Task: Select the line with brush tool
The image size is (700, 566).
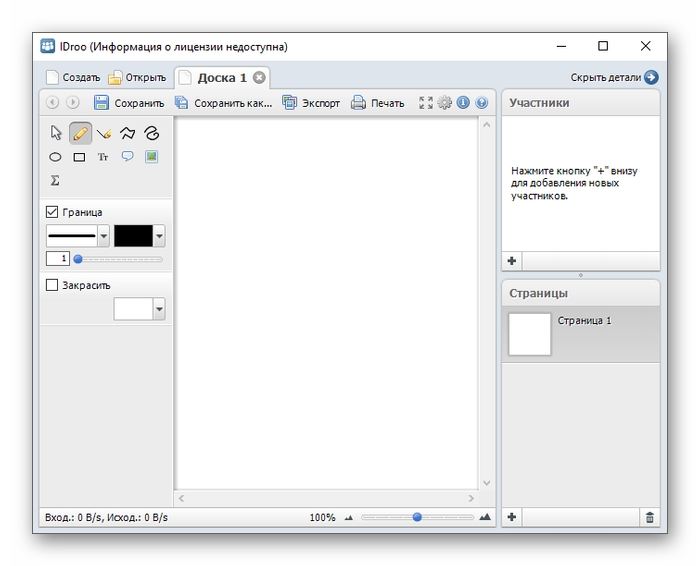Action: (x=104, y=133)
